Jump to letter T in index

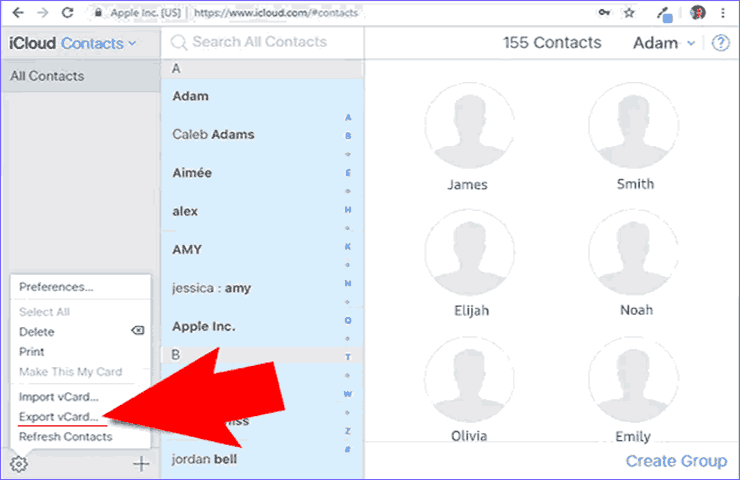(348, 357)
